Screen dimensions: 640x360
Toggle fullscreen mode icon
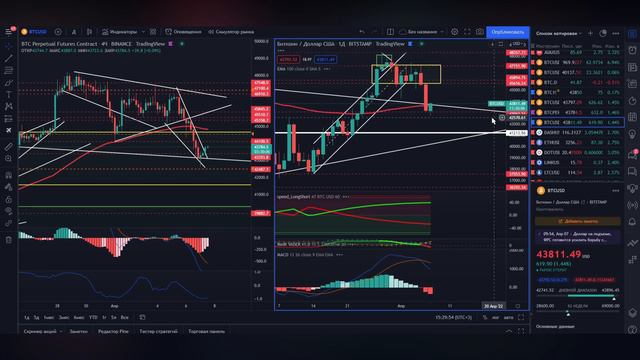(x=467, y=32)
